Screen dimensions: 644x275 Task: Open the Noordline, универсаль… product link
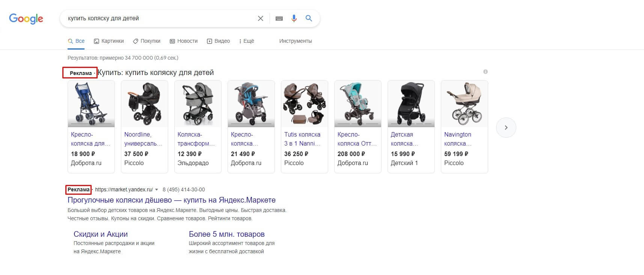pyautogui.click(x=143, y=139)
